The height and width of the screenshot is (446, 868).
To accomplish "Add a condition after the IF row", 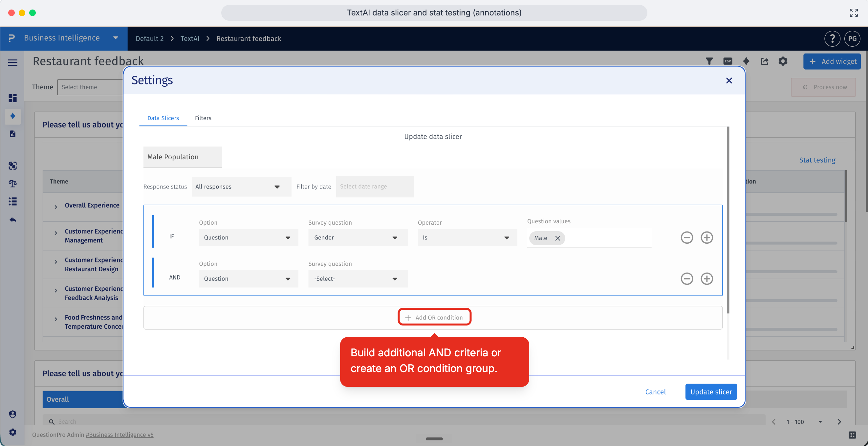I will click(x=706, y=238).
